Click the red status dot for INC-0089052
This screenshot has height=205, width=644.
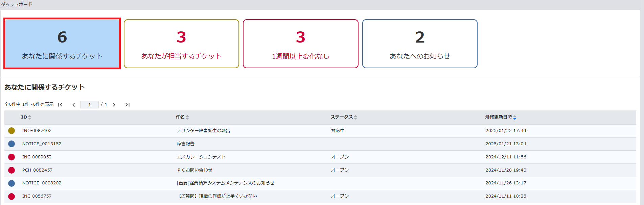[x=11, y=157]
